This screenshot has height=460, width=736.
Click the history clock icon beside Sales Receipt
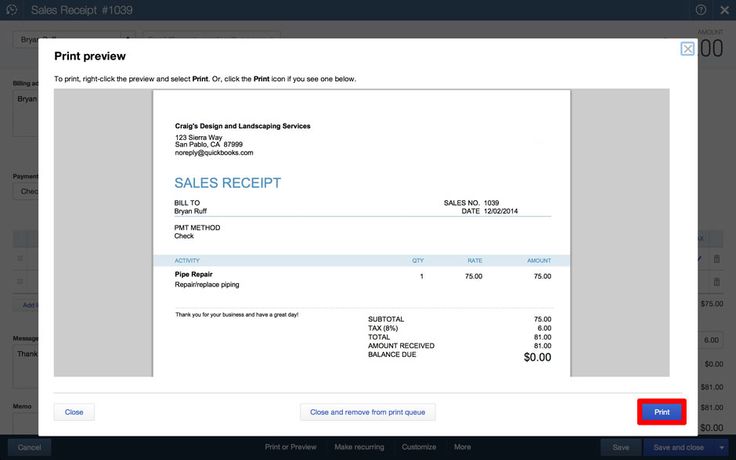click(x=12, y=10)
